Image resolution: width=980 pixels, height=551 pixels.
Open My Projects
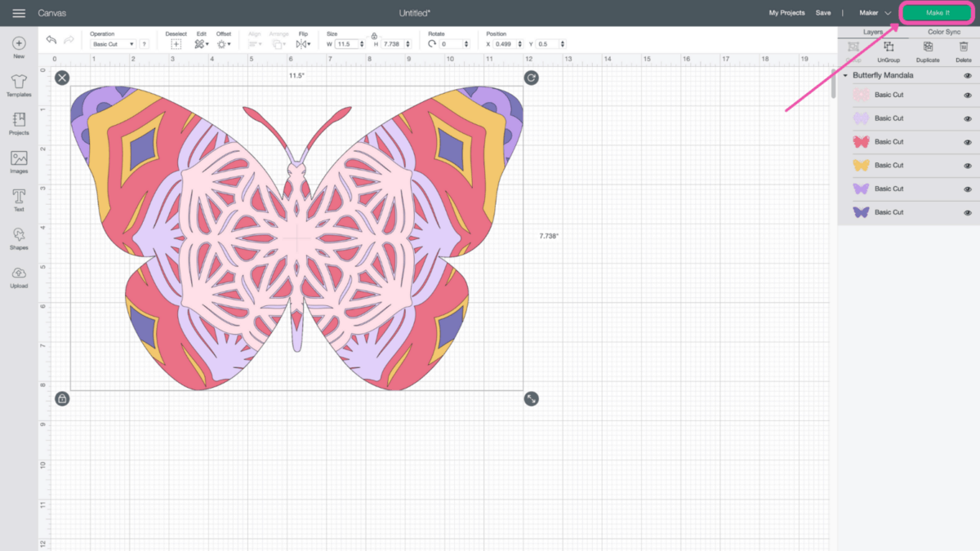click(786, 13)
